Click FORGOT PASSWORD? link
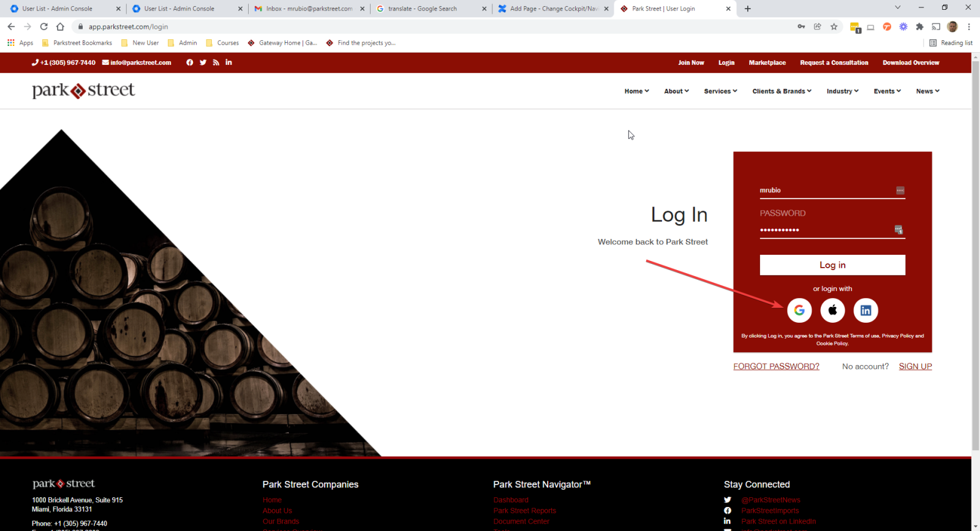This screenshot has height=531, width=980. (776, 366)
